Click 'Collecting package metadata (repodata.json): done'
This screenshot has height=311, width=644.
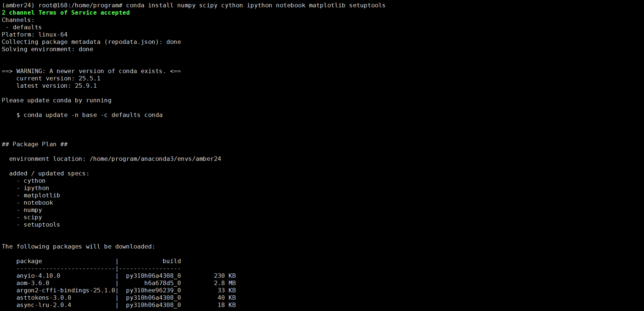pos(91,42)
